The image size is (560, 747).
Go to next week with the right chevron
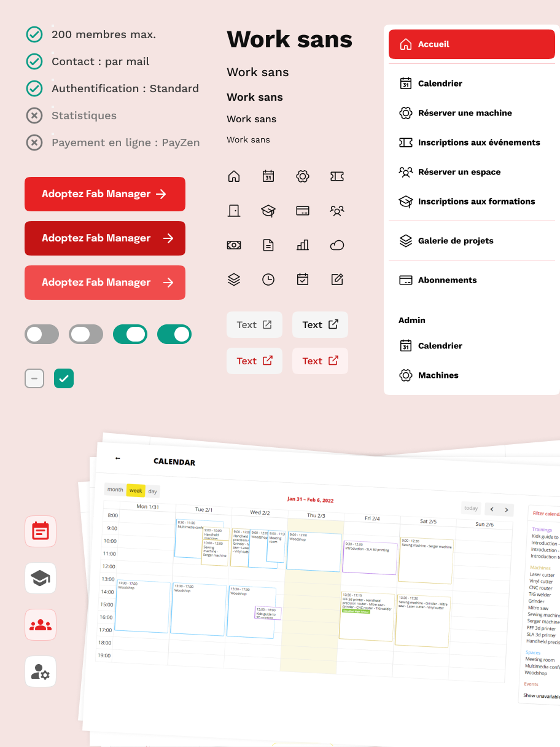(x=507, y=510)
